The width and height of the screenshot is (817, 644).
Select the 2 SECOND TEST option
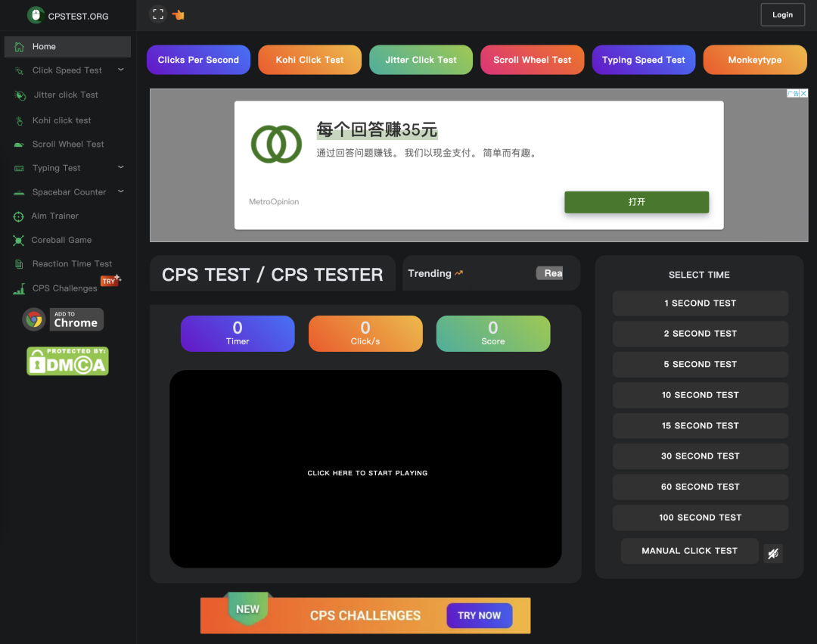pyautogui.click(x=701, y=334)
